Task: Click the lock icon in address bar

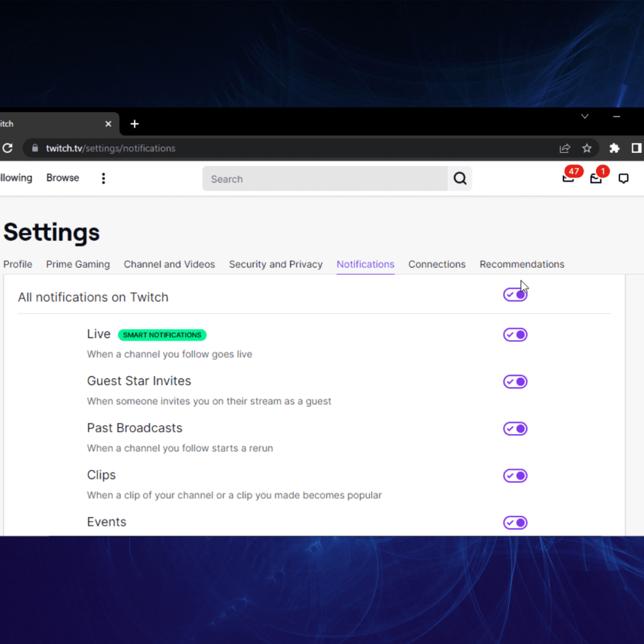Action: click(35, 148)
